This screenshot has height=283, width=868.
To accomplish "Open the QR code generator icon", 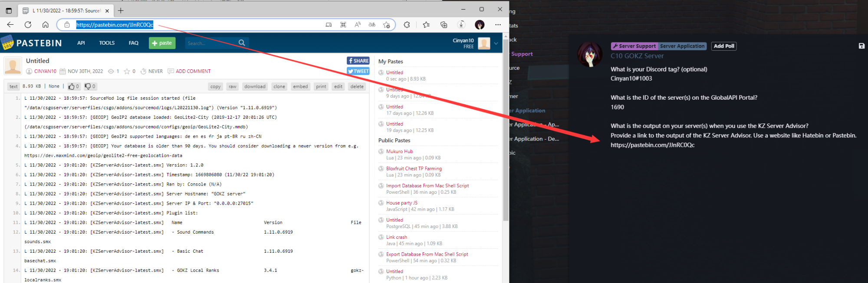I will pos(343,25).
